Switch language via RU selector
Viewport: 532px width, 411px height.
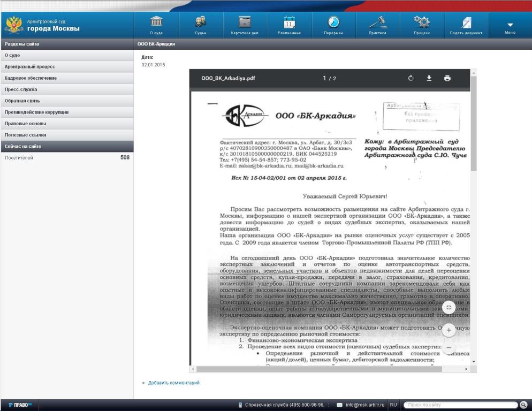click(x=393, y=405)
